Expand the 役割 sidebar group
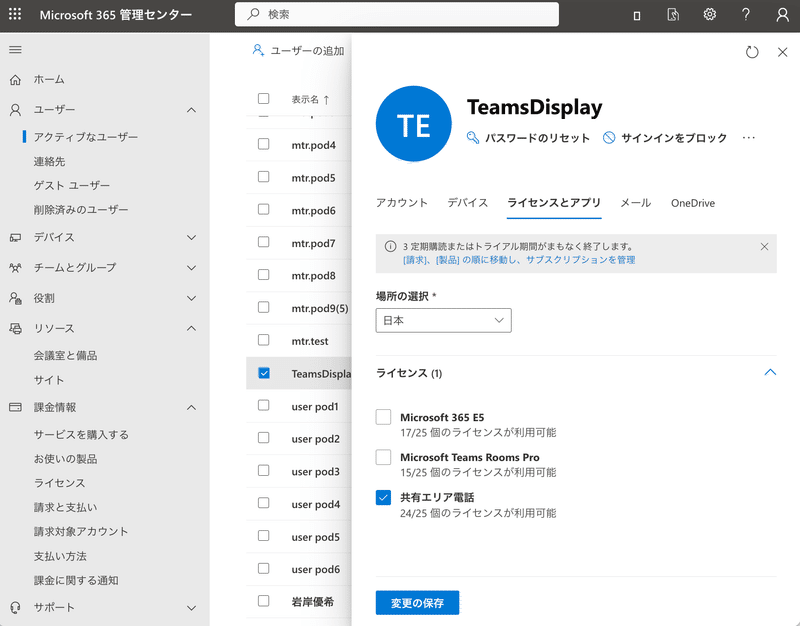 click(x=191, y=298)
